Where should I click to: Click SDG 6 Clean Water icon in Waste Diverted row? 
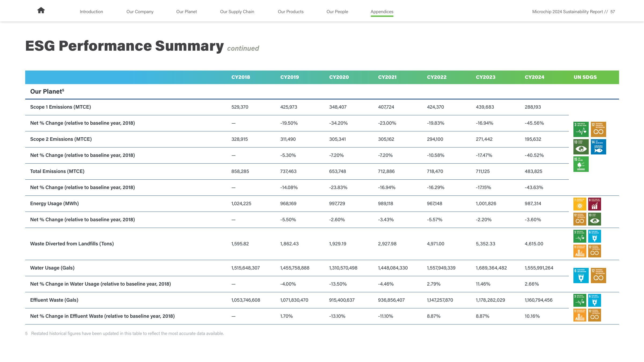595,236
